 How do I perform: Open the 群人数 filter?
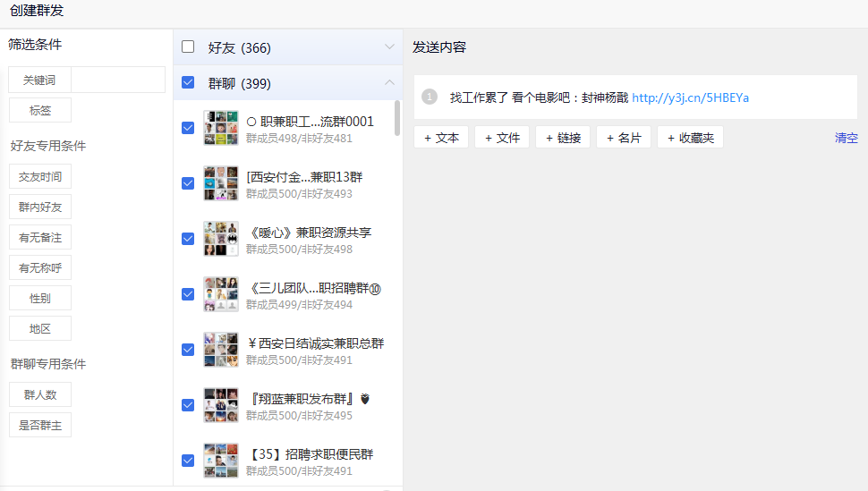click(40, 394)
